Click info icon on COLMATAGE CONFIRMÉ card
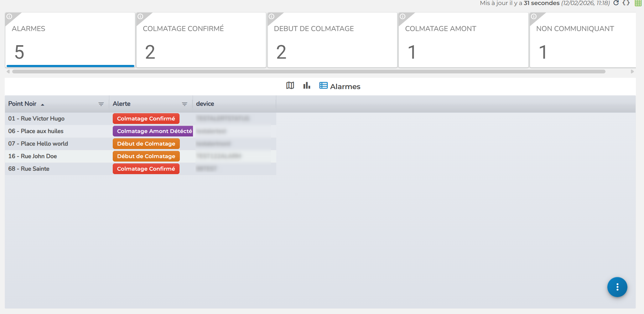Viewport: 644px width, 314px height. point(140,17)
